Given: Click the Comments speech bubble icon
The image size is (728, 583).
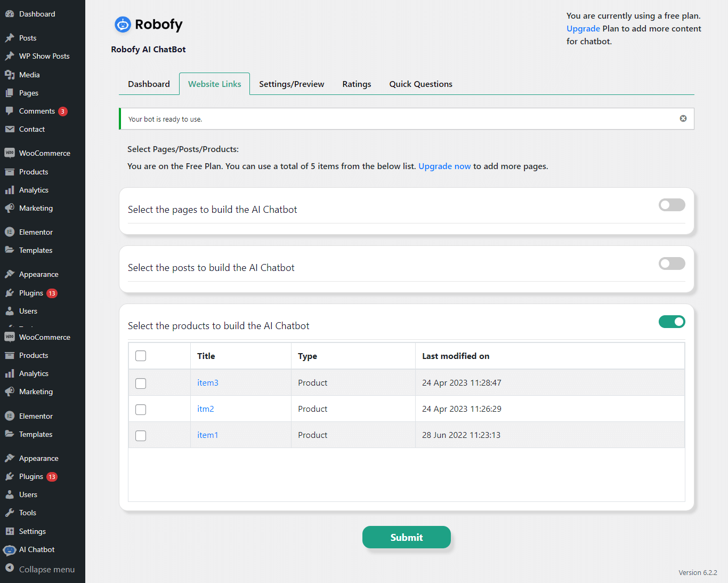Looking at the screenshot, I should [x=10, y=111].
